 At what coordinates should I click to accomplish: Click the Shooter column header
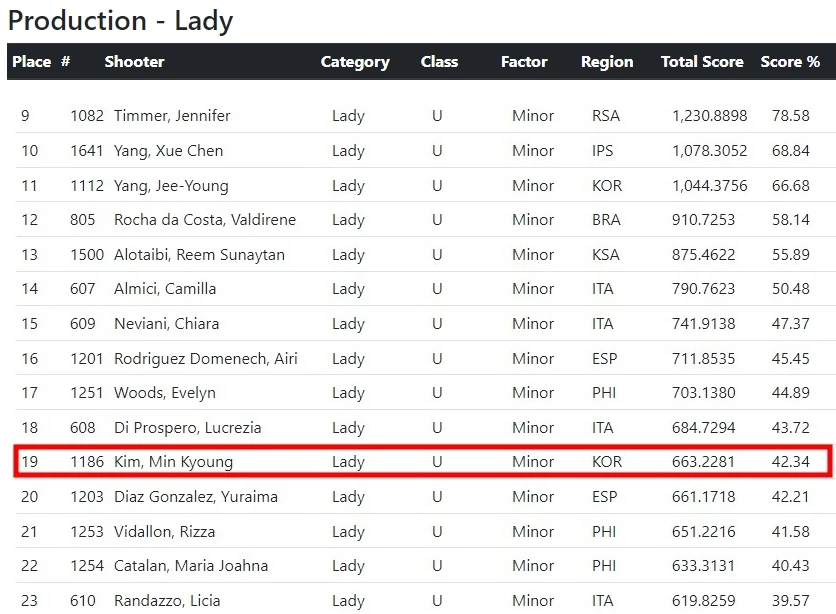coord(134,62)
